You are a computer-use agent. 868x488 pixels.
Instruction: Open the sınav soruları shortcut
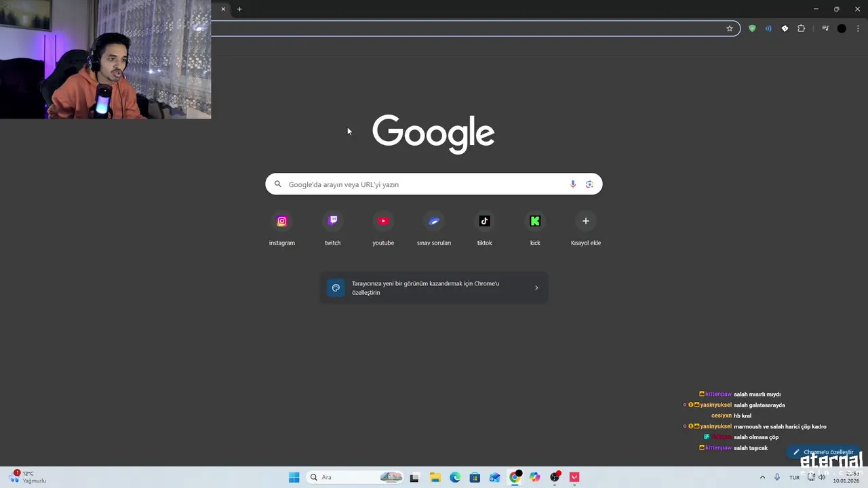(434, 228)
